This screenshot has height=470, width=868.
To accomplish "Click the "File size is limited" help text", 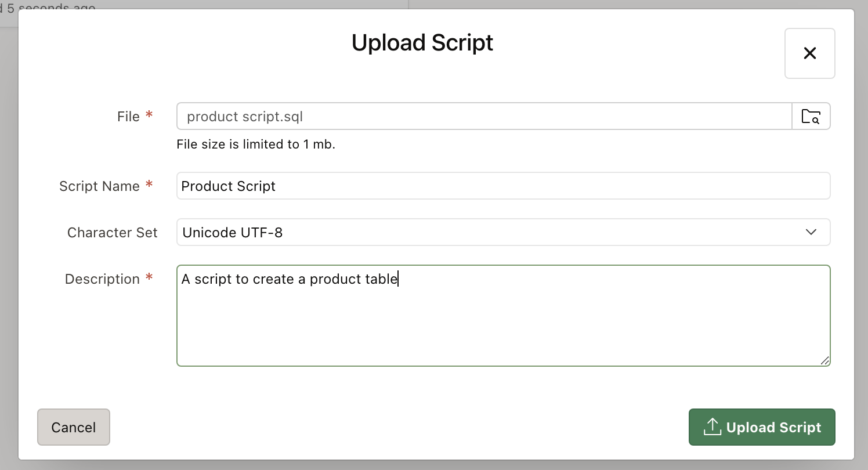I will (x=256, y=144).
